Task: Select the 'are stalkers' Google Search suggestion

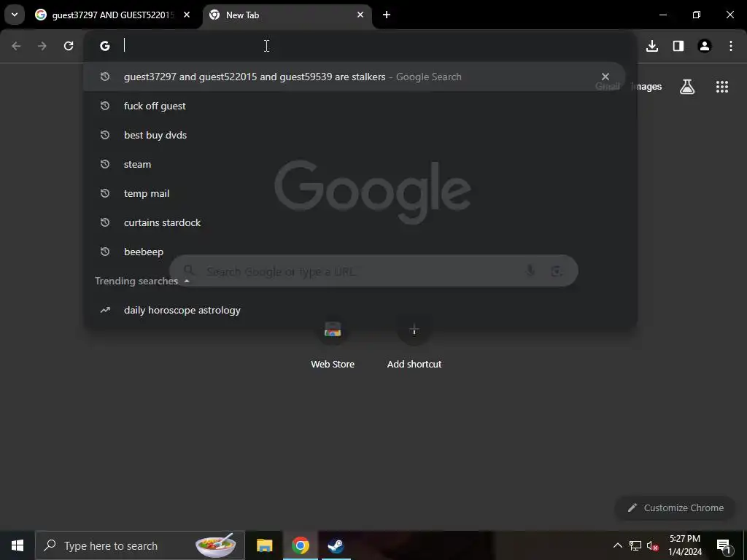Action: click(354, 77)
